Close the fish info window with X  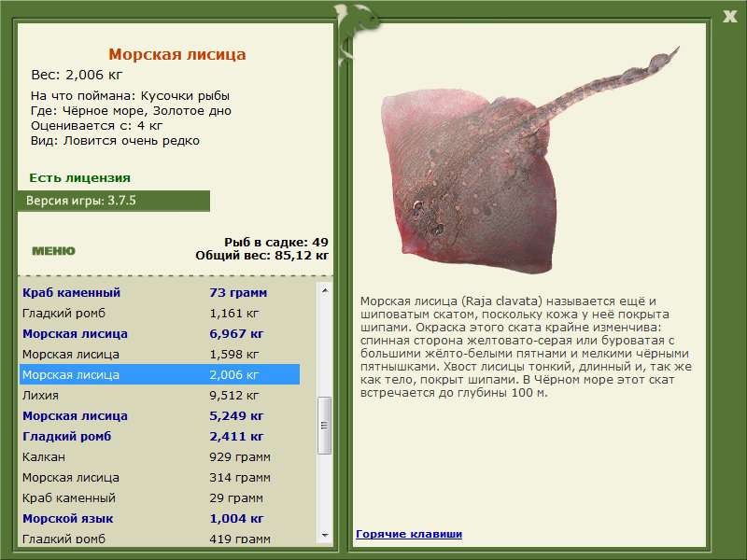[729, 17]
